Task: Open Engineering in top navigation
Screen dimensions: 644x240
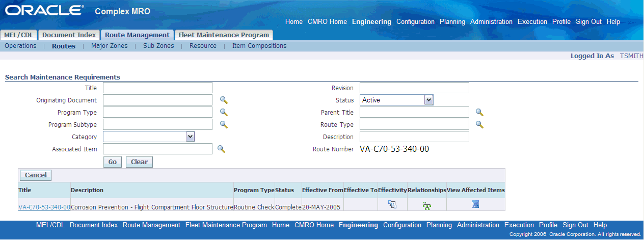Action: coord(371,22)
